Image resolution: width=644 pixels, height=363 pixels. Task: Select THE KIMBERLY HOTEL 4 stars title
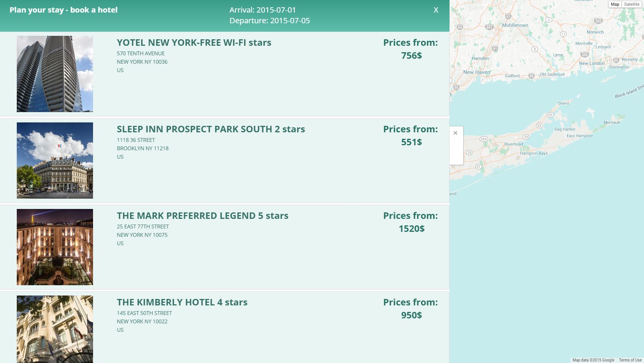pos(182,302)
